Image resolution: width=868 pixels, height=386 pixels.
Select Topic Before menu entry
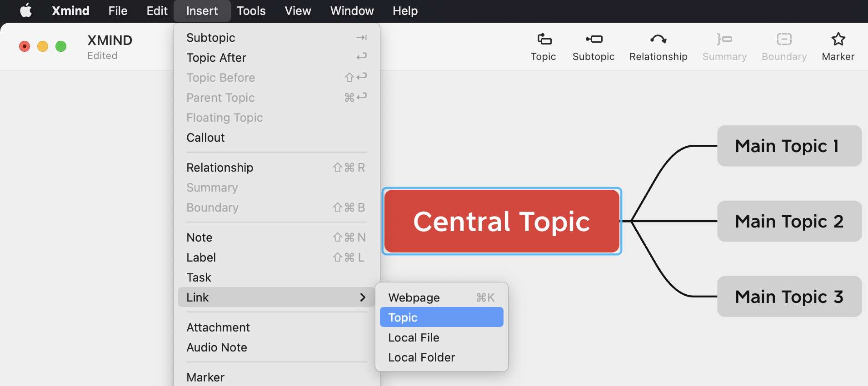276,78
